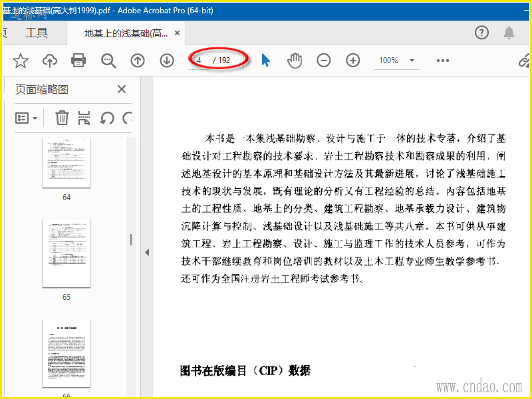
Task: Bookmark the file with the star icon
Action: pos(21,61)
